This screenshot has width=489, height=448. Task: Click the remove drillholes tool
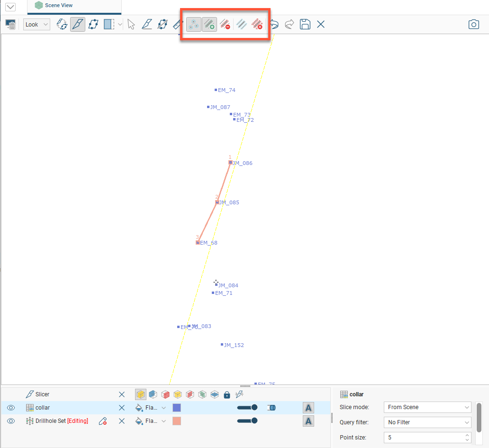[x=225, y=24]
